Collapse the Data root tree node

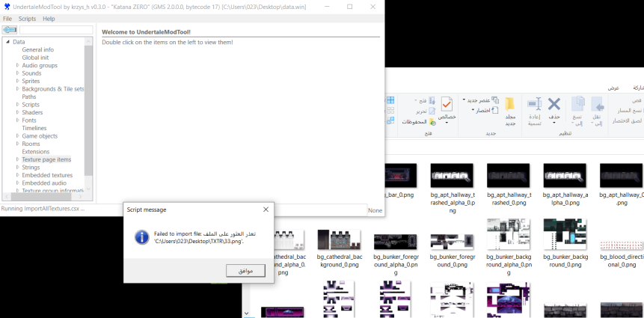coord(7,41)
